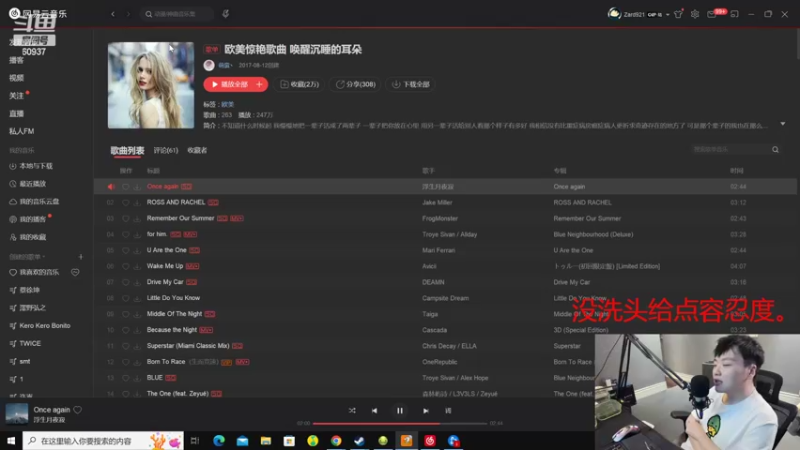Open Chrome from the taskbar
Screen dimensions: 800x450
[x=336, y=441]
